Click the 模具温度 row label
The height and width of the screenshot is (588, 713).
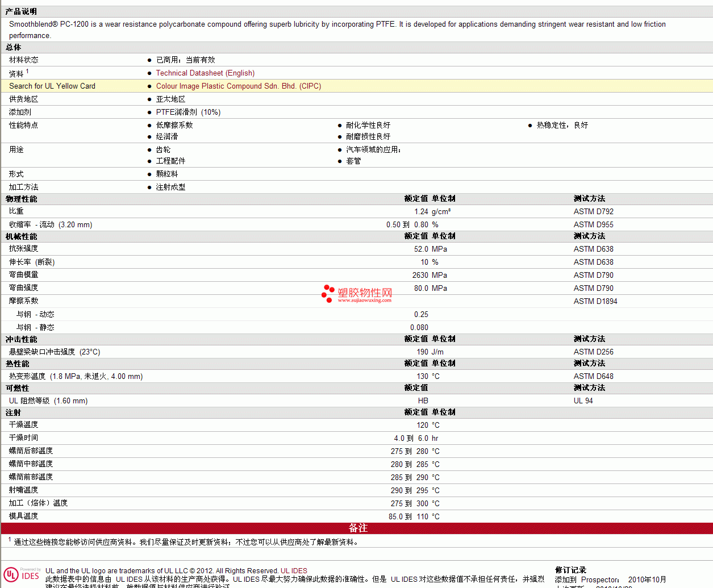click(24, 516)
